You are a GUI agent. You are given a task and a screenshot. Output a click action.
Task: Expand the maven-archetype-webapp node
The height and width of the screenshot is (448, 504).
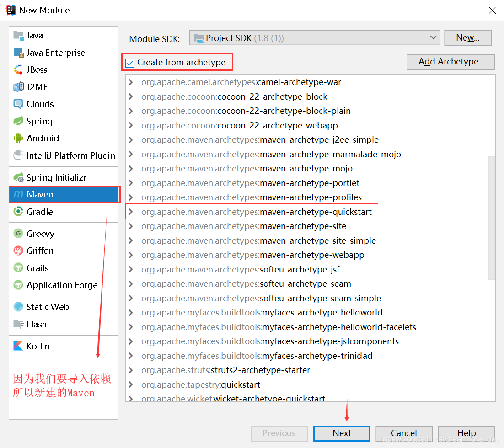pos(130,255)
